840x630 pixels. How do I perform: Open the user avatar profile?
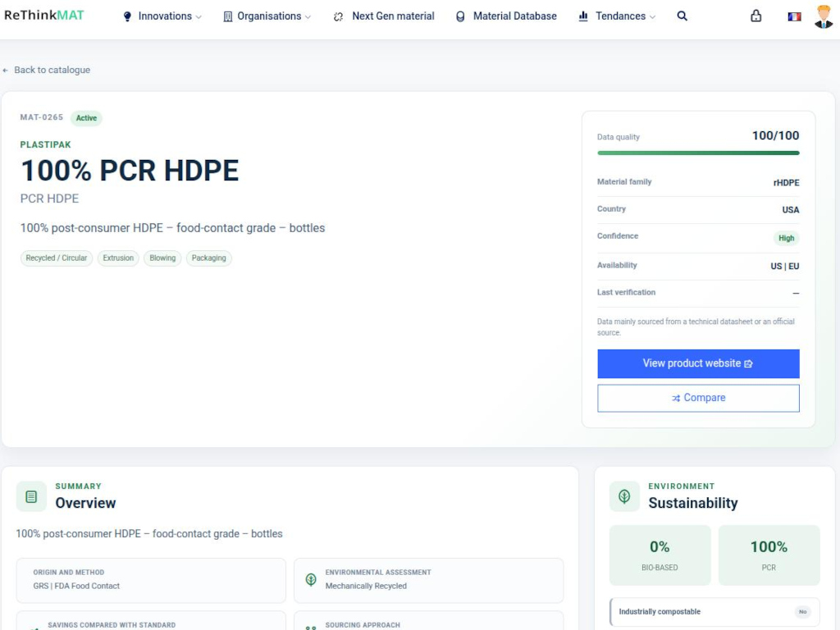pyautogui.click(x=824, y=16)
